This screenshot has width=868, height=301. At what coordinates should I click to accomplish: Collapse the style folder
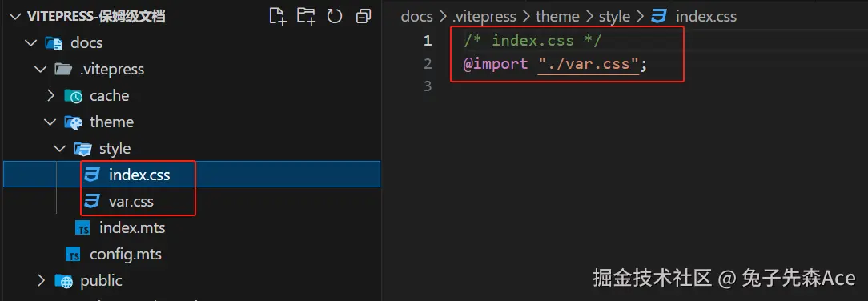coord(60,149)
